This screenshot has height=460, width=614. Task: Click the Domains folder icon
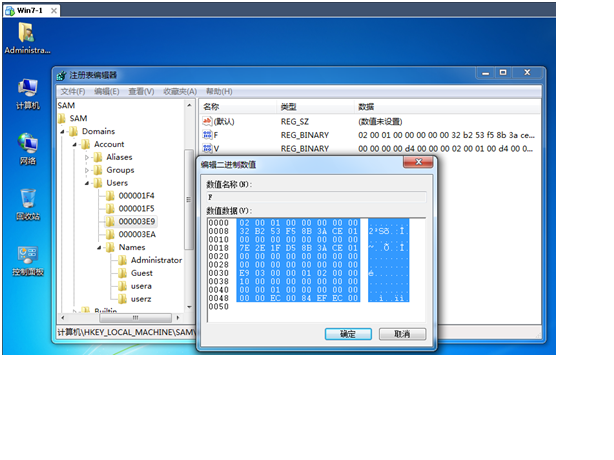pyautogui.click(x=73, y=132)
